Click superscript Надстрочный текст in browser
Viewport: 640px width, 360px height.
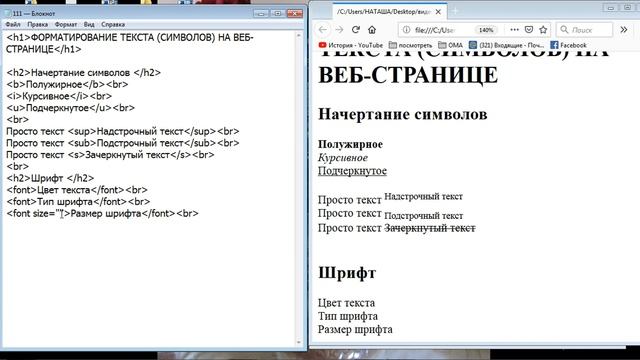[x=424, y=197]
